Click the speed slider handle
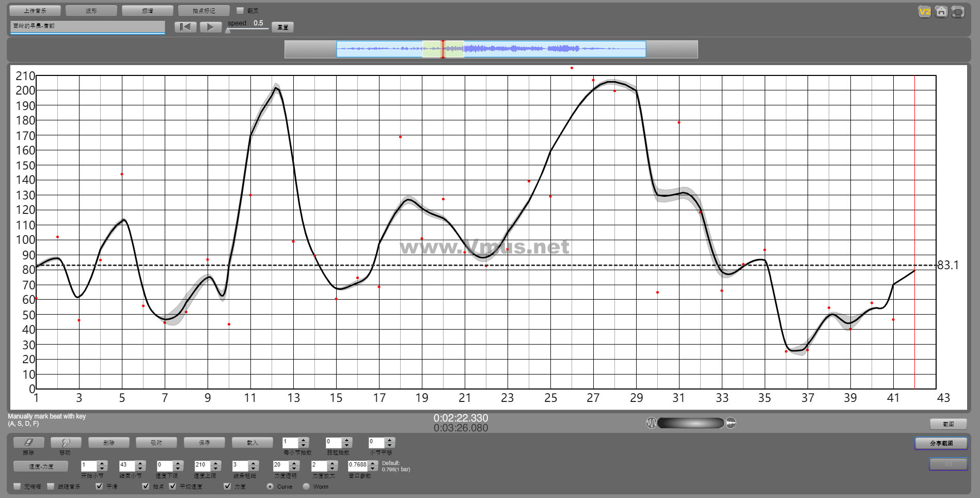Viewport: 980px width, 498px height. pyautogui.click(x=228, y=30)
